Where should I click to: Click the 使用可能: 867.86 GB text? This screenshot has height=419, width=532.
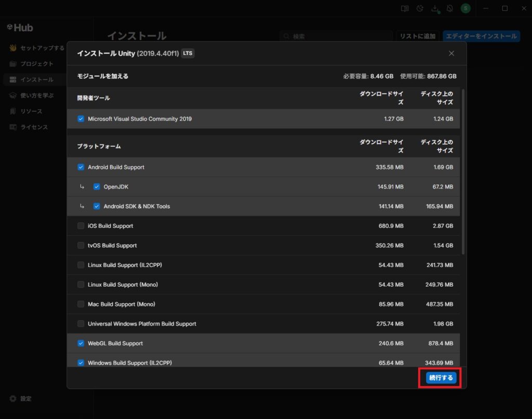pyautogui.click(x=428, y=76)
